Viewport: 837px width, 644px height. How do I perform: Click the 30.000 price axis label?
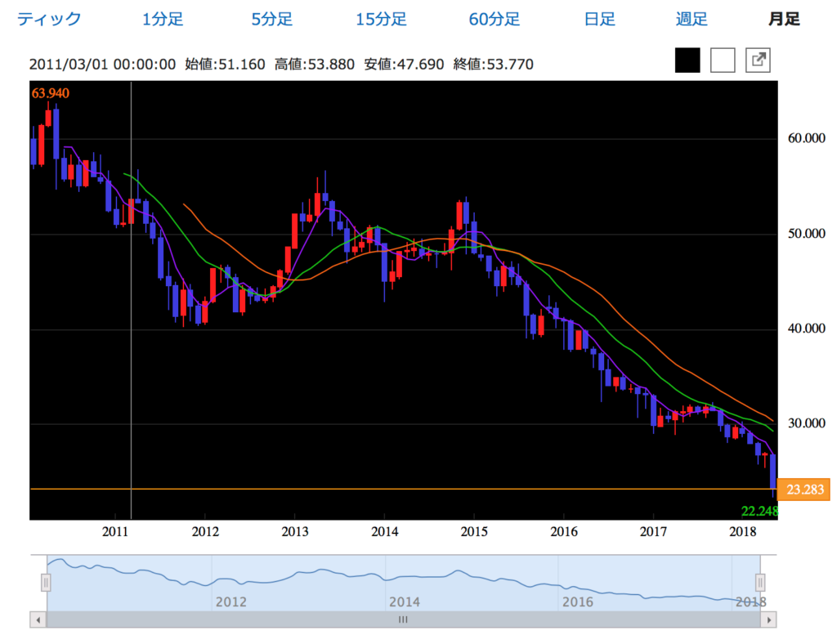tap(807, 423)
